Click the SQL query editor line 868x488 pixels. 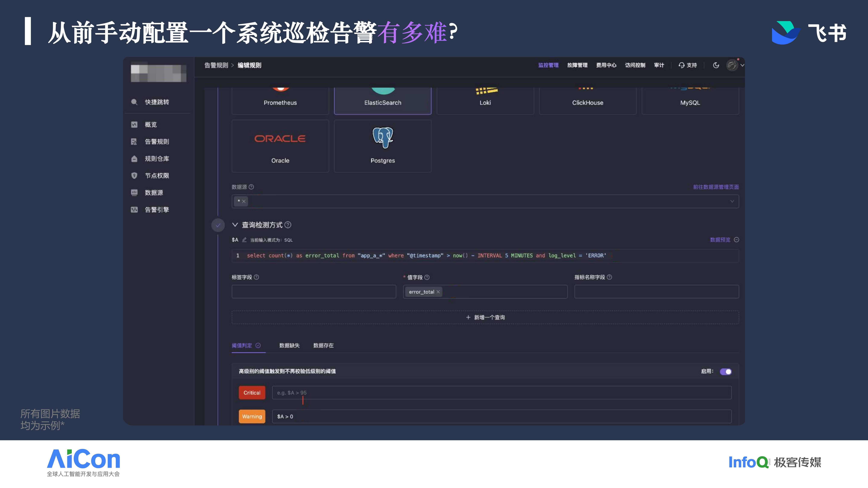point(485,256)
